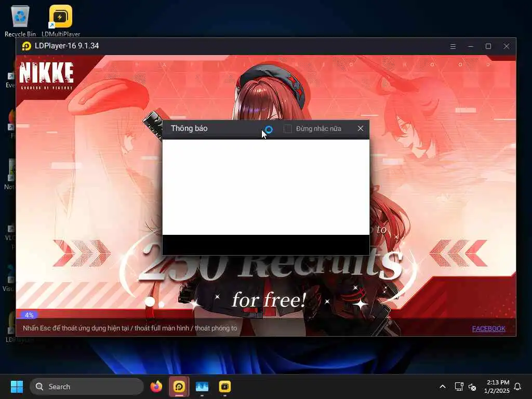Tick the 'Đừng nhắc nữa' checkbox

[288, 129]
